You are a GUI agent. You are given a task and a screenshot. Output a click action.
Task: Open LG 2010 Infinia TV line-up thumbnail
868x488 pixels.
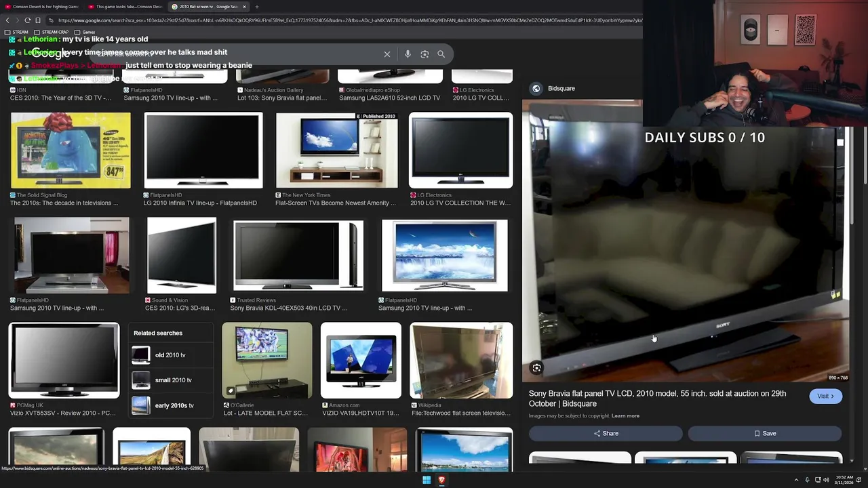pos(203,150)
